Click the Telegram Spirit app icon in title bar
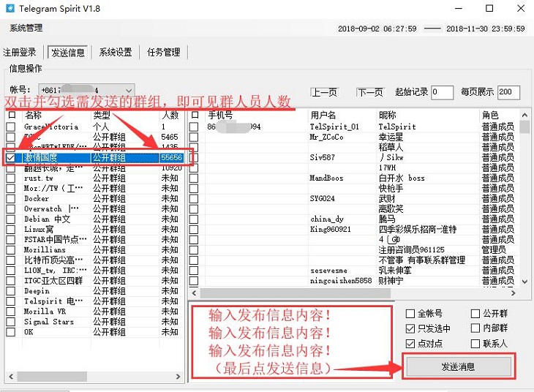534x392 pixels. click(10, 8)
